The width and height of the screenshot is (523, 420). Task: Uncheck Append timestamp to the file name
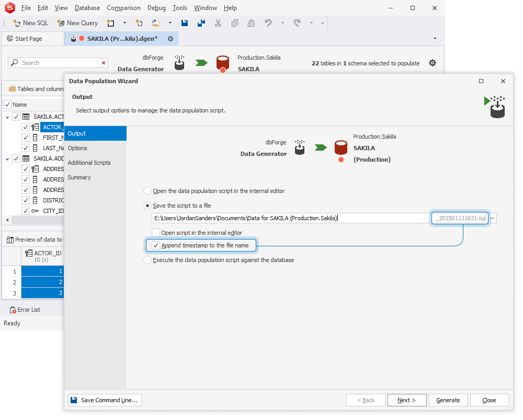pos(156,245)
